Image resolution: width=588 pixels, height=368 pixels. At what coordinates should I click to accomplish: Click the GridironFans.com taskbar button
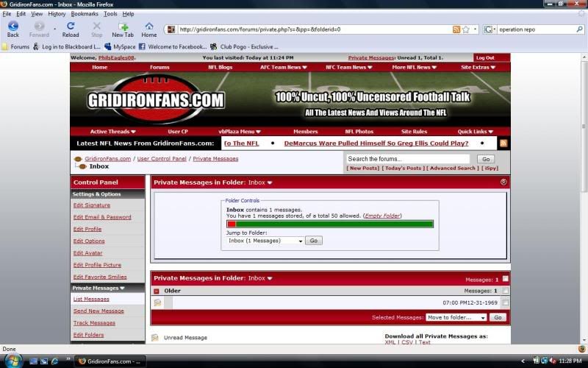point(110,361)
